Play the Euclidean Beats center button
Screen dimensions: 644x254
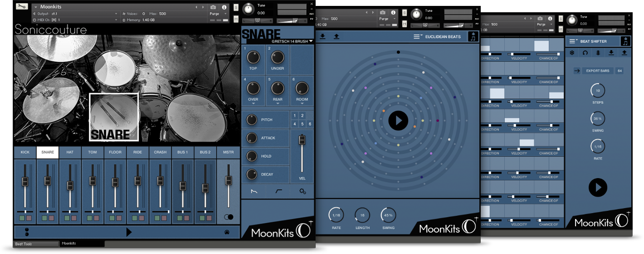pyautogui.click(x=398, y=120)
